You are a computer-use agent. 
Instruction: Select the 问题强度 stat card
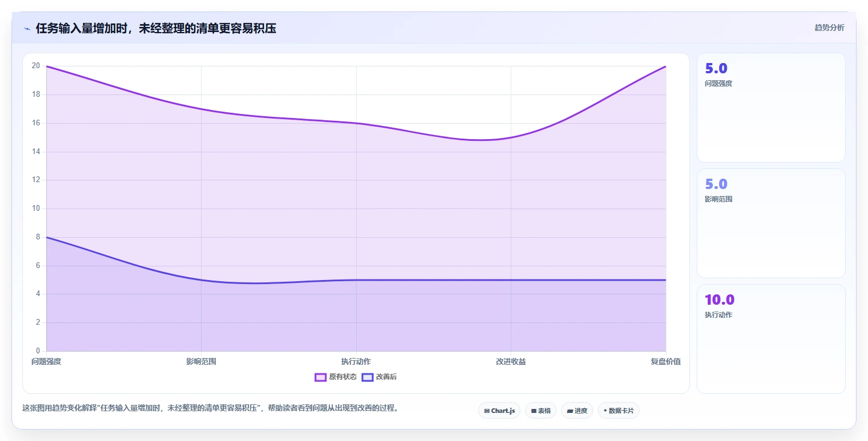771,108
